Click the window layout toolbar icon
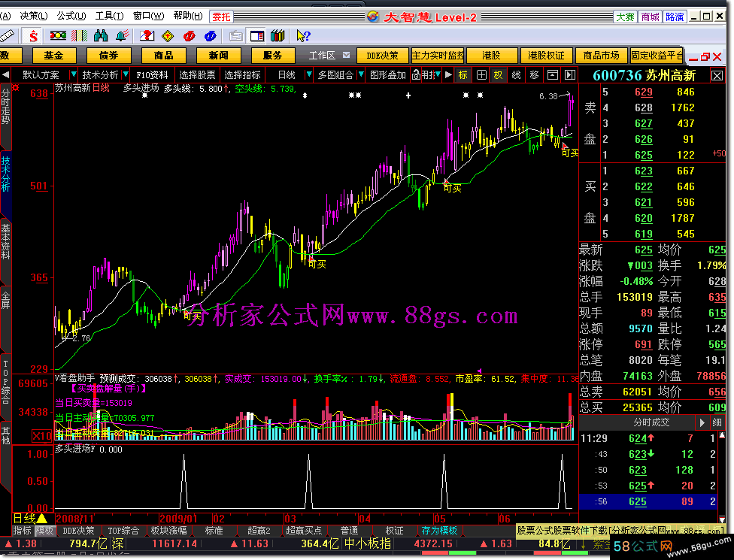 click(x=257, y=36)
